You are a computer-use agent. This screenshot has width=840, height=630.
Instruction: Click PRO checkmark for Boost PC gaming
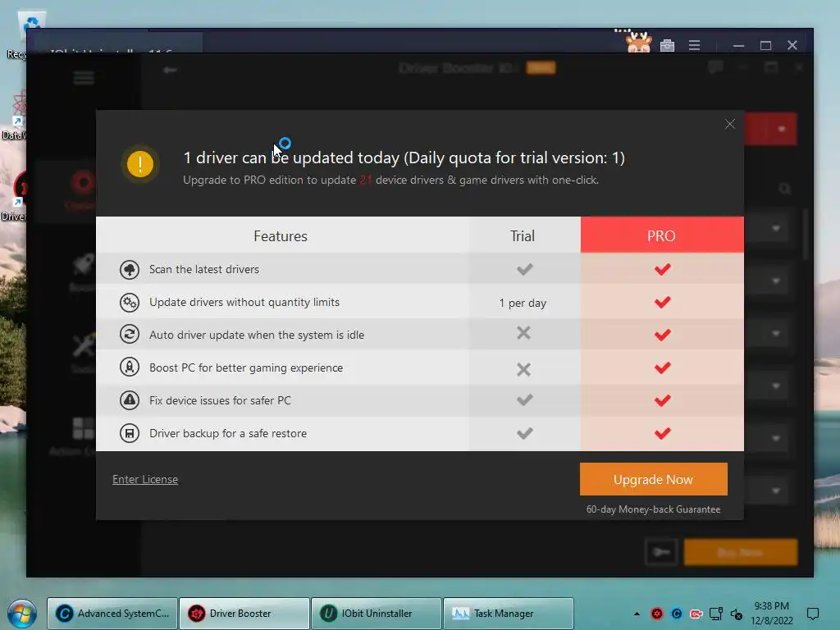tap(663, 367)
